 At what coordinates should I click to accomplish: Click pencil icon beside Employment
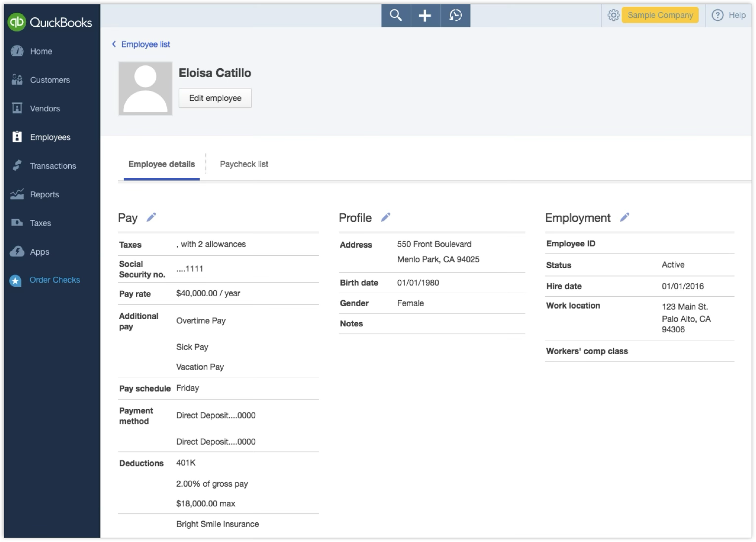click(624, 217)
